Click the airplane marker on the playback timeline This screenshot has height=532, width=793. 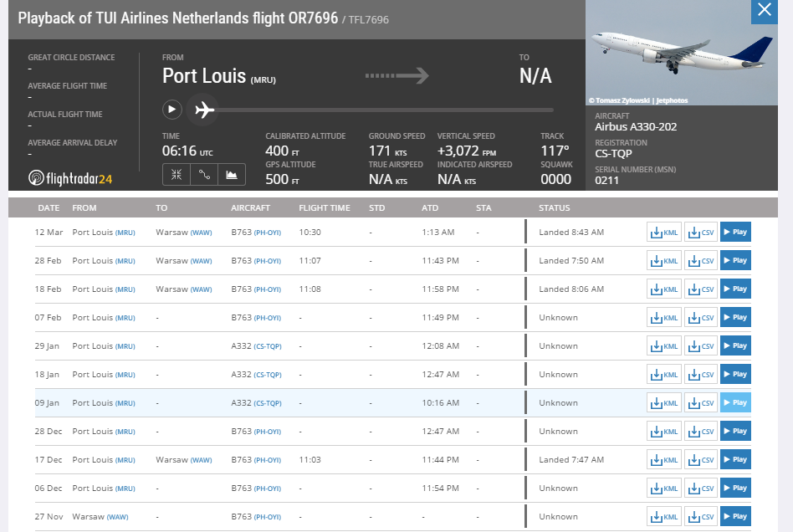click(x=204, y=110)
